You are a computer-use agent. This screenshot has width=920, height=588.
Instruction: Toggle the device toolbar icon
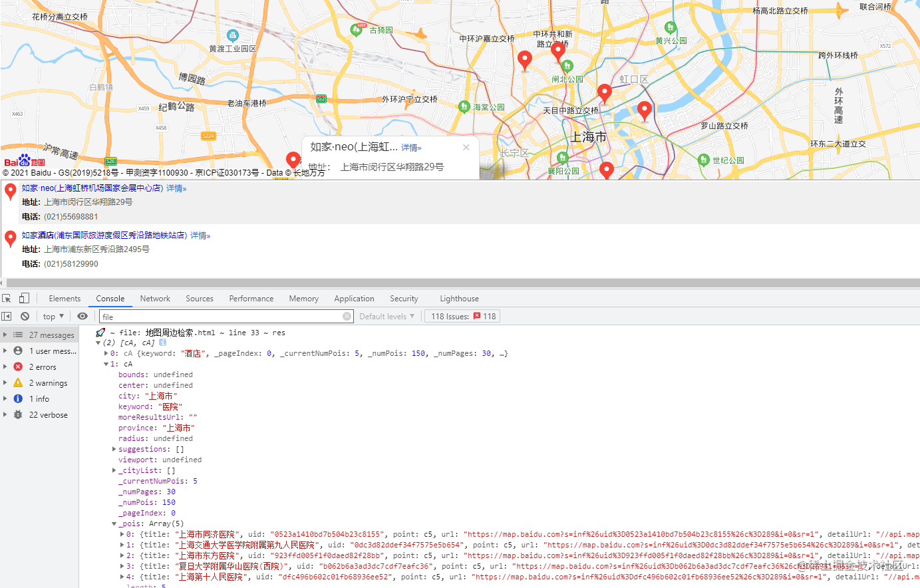click(24, 299)
